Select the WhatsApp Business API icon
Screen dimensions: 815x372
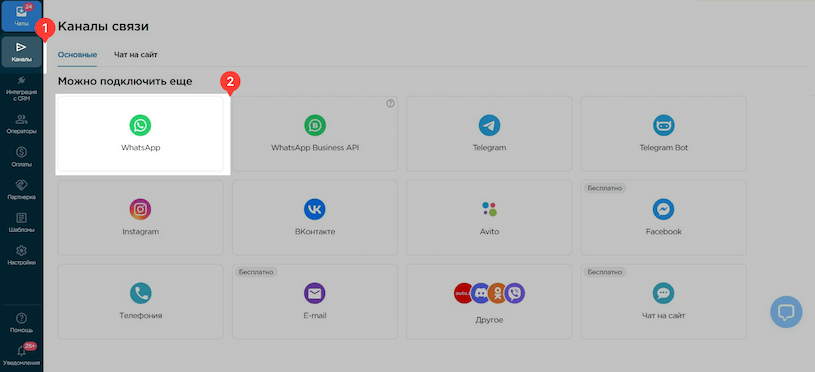[x=314, y=125]
